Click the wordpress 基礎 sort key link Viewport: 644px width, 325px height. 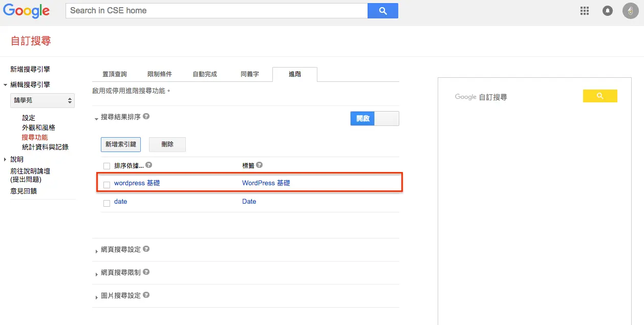click(x=137, y=183)
